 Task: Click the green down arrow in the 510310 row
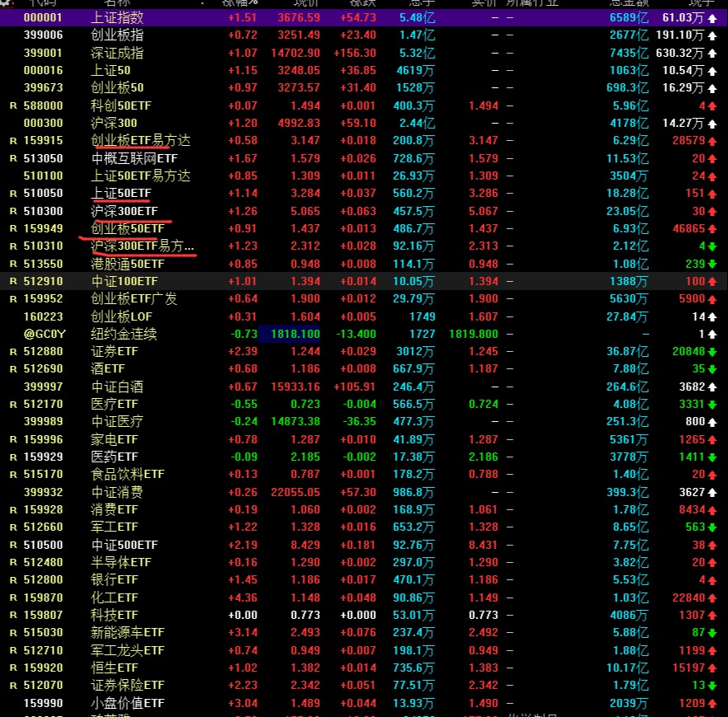712,246
